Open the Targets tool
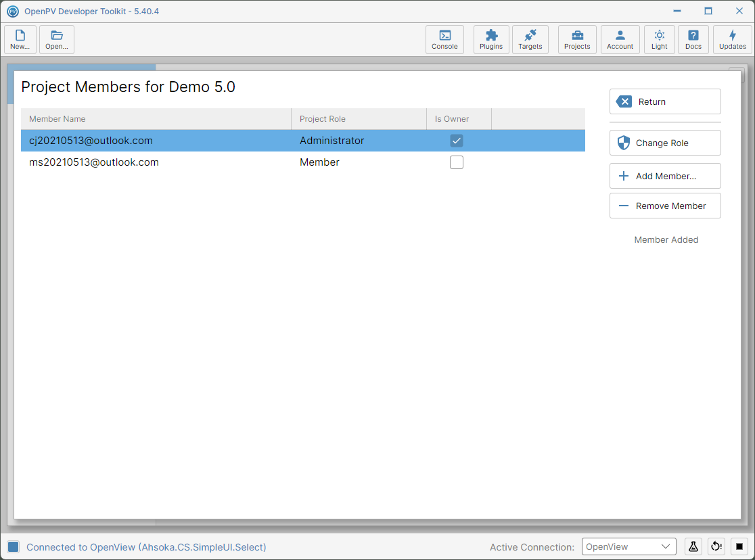 tap(530, 39)
